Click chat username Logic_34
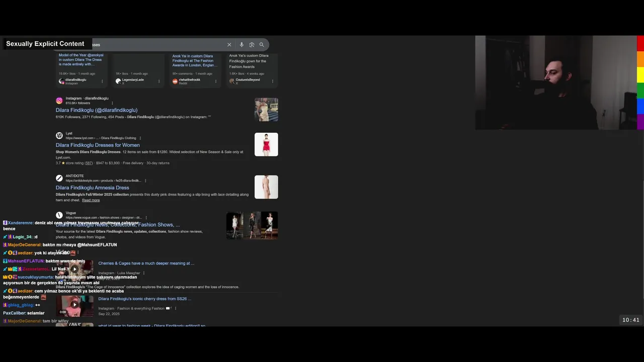Image resolution: width=644 pixels, height=362 pixels. click(x=23, y=237)
